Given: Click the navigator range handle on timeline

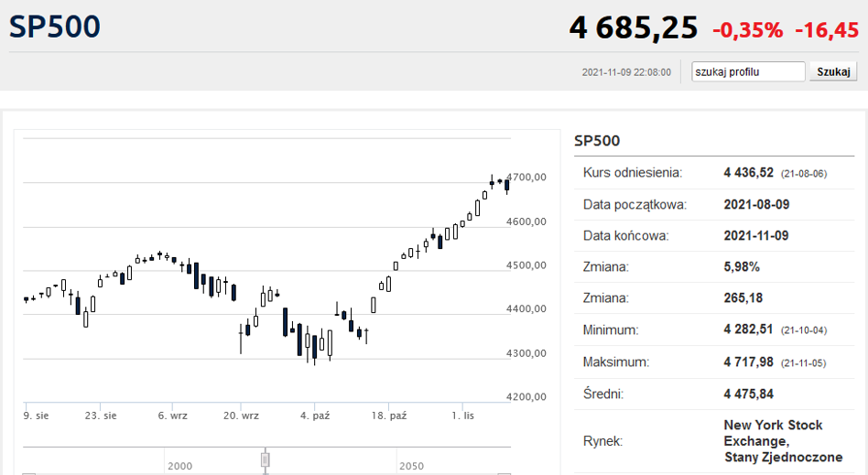Looking at the screenshot, I should (x=266, y=460).
